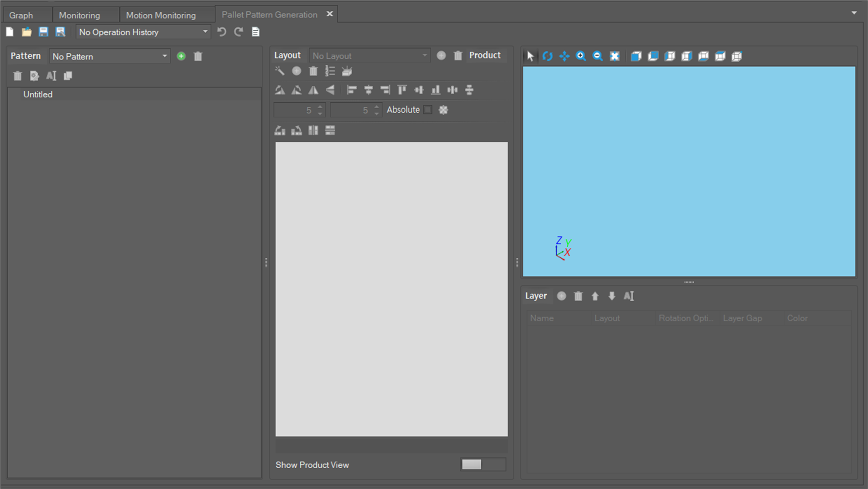The height and width of the screenshot is (489, 868).
Task: Click the save icon in toolbar
Action: (x=43, y=32)
